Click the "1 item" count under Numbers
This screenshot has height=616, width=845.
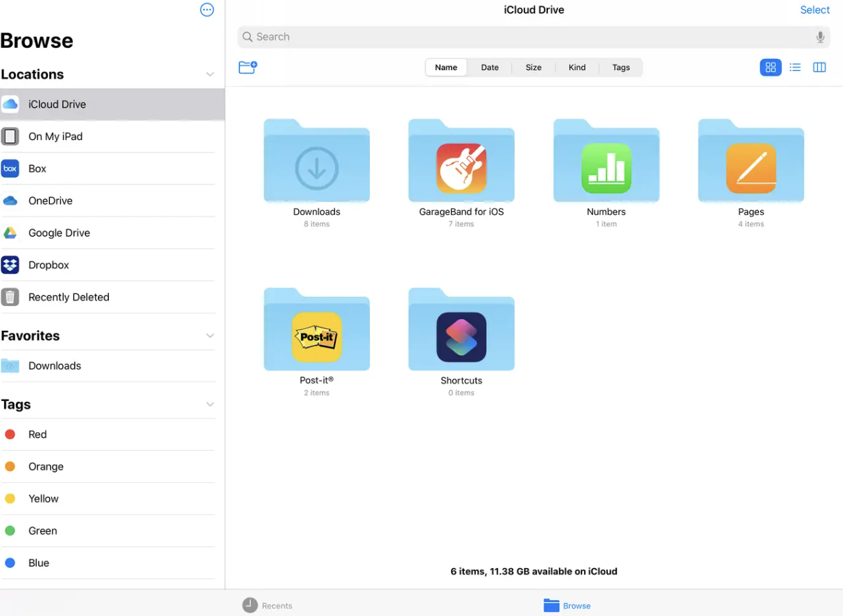(x=606, y=224)
